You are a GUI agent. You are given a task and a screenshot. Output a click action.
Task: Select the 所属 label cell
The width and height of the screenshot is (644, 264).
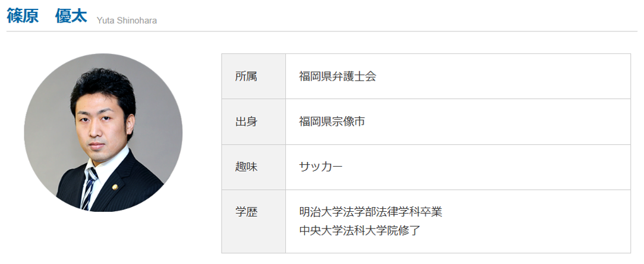coord(254,77)
